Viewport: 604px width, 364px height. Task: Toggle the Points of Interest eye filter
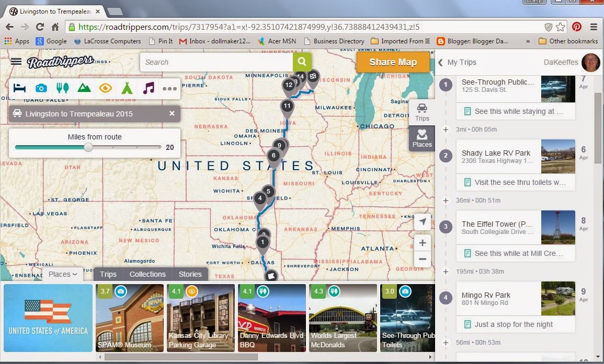pyautogui.click(x=106, y=88)
